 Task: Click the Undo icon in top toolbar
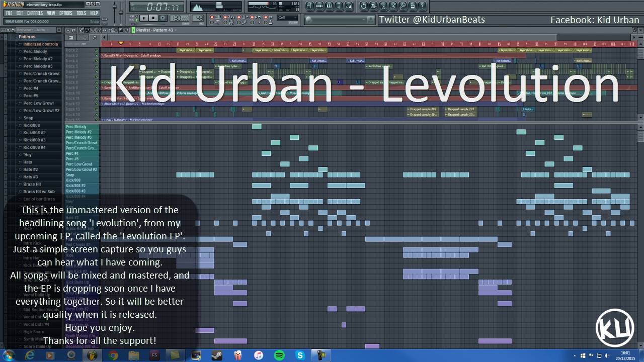(363, 6)
